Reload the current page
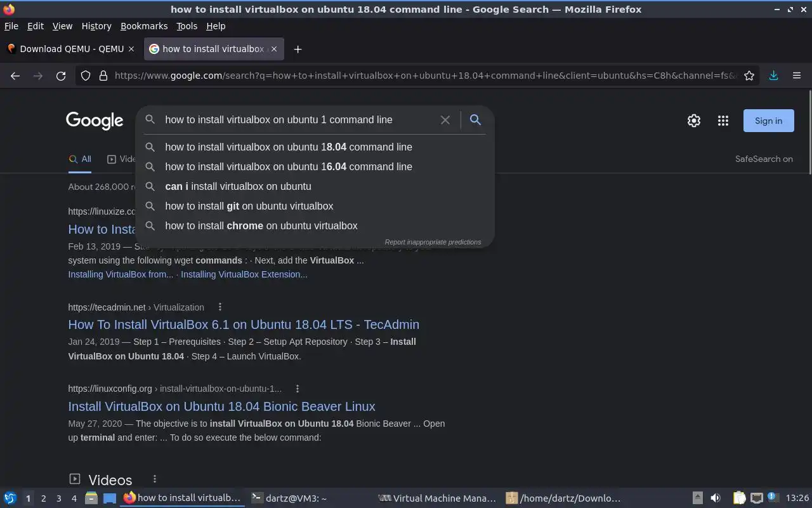The image size is (812, 508). [x=61, y=76]
